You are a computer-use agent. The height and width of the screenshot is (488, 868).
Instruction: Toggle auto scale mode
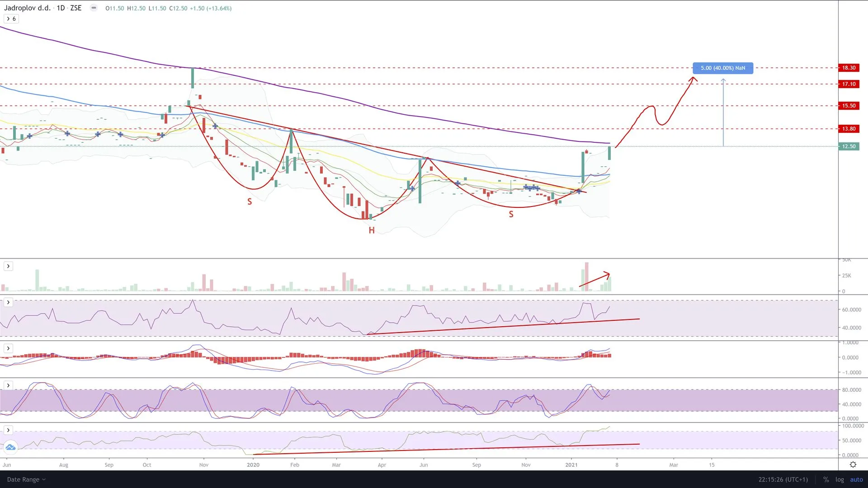[856, 479]
